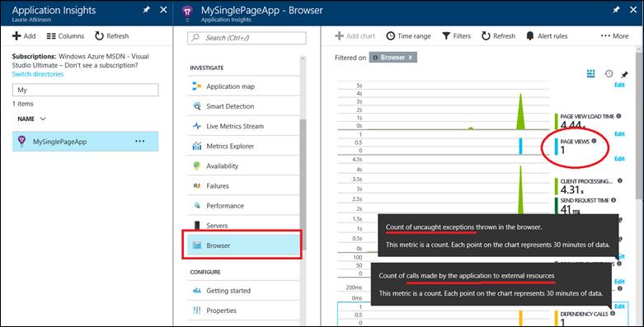Click the Search (Ctrl+/) box
This screenshot has width=644, height=327.
tap(247, 38)
